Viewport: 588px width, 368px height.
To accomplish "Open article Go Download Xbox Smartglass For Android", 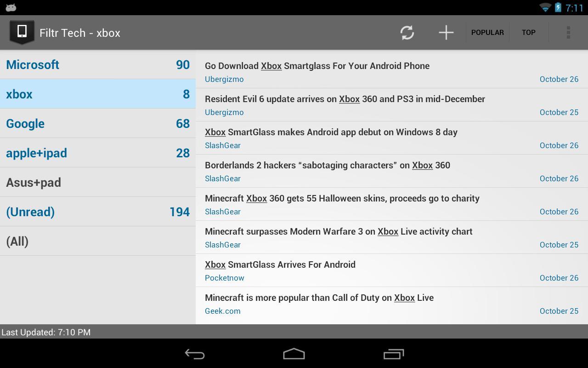I will [392, 72].
